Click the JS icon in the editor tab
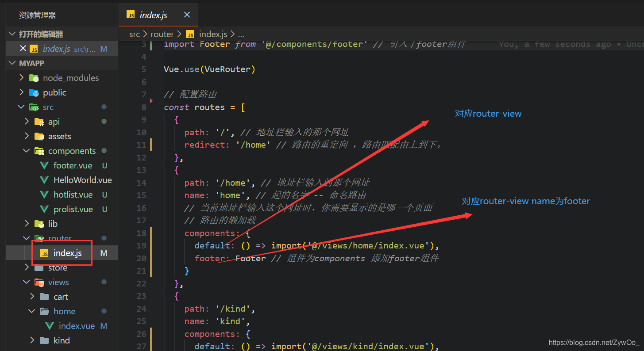644x351 pixels. pyautogui.click(x=131, y=15)
